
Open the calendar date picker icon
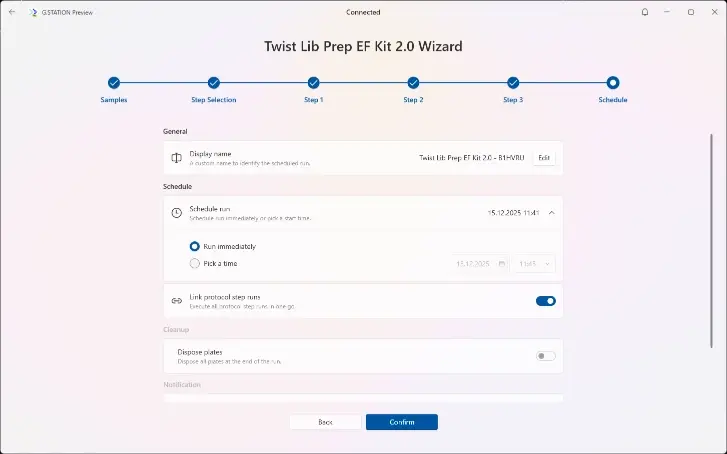click(502, 264)
